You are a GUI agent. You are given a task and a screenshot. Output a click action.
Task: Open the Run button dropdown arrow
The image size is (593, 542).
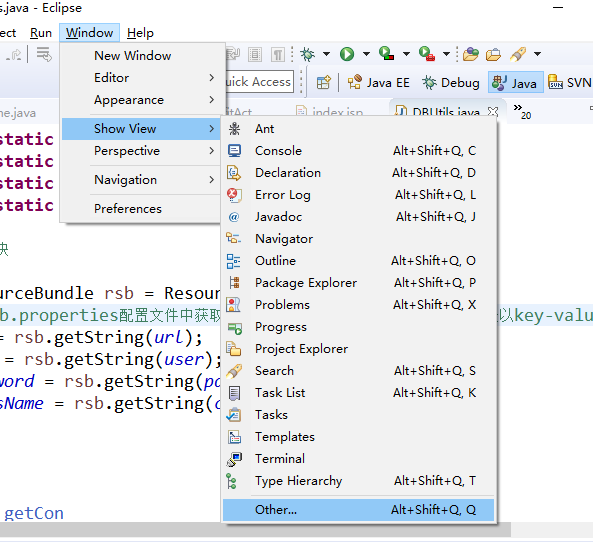[366, 54]
